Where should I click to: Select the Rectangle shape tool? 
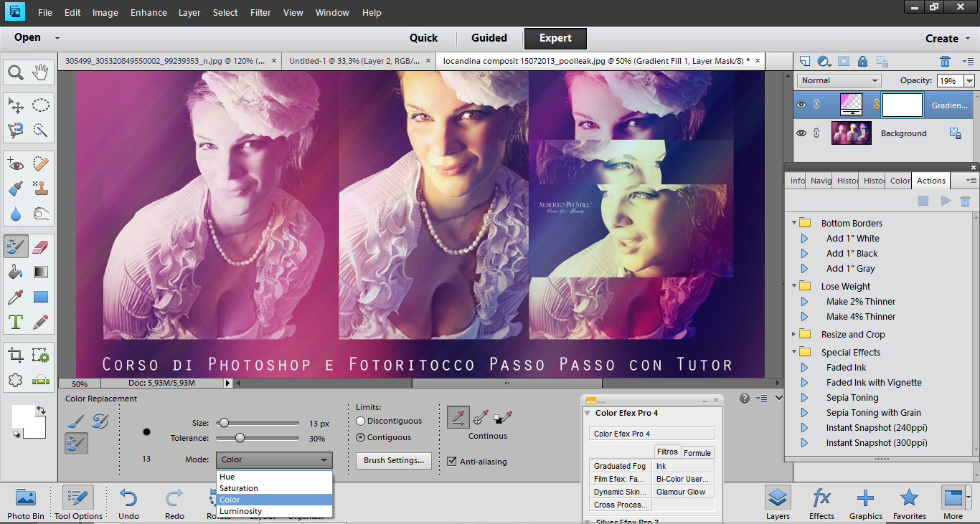[x=40, y=296]
